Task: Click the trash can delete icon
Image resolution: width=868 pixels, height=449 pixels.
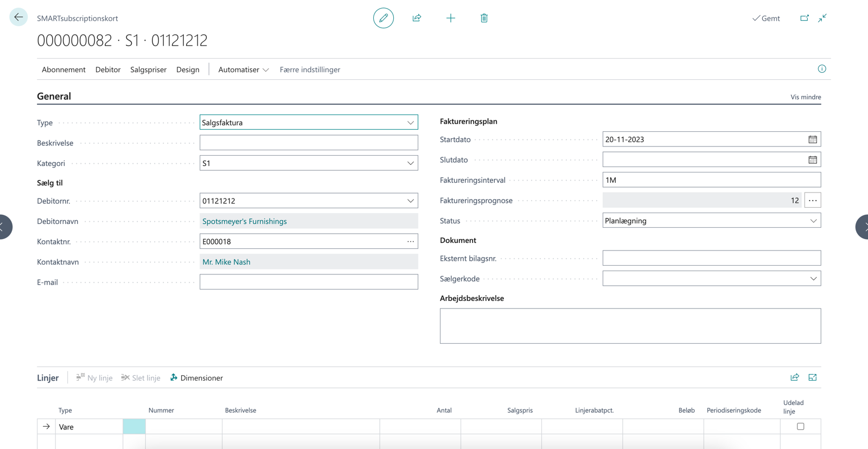Action: (x=484, y=18)
